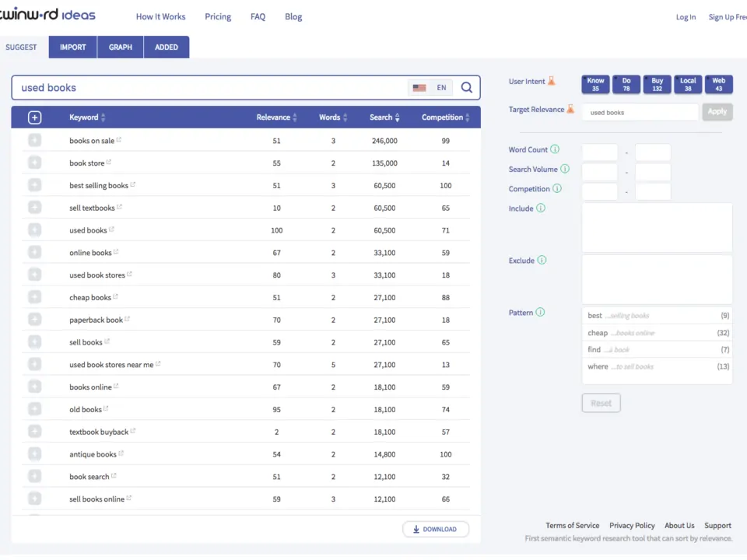
Task: Select the 'where' pattern option
Action: pyautogui.click(x=658, y=366)
